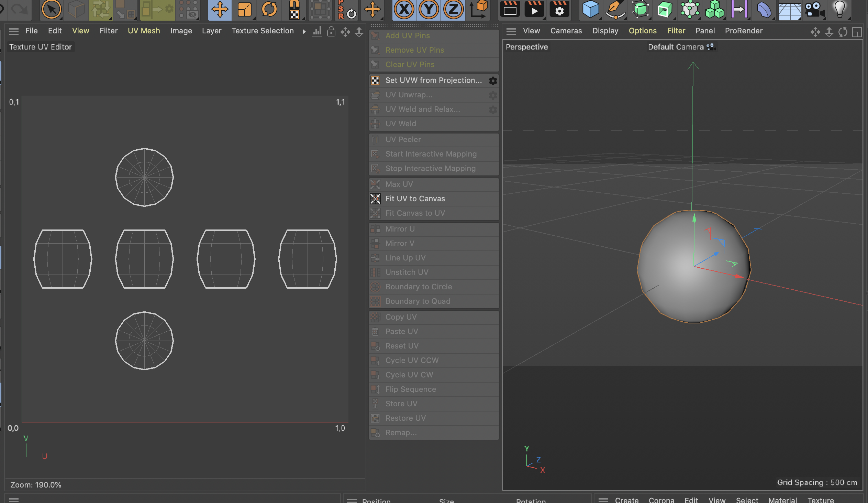Click the top circular UV island
Image resolution: width=868 pixels, height=503 pixels.
(x=144, y=177)
